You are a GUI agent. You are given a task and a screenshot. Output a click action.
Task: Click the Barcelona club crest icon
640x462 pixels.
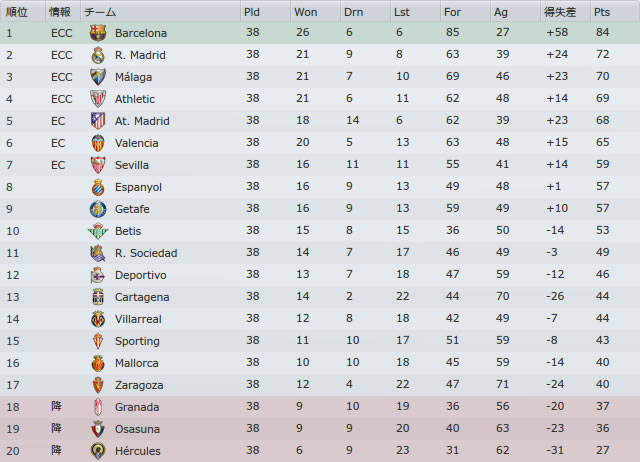coord(98,33)
